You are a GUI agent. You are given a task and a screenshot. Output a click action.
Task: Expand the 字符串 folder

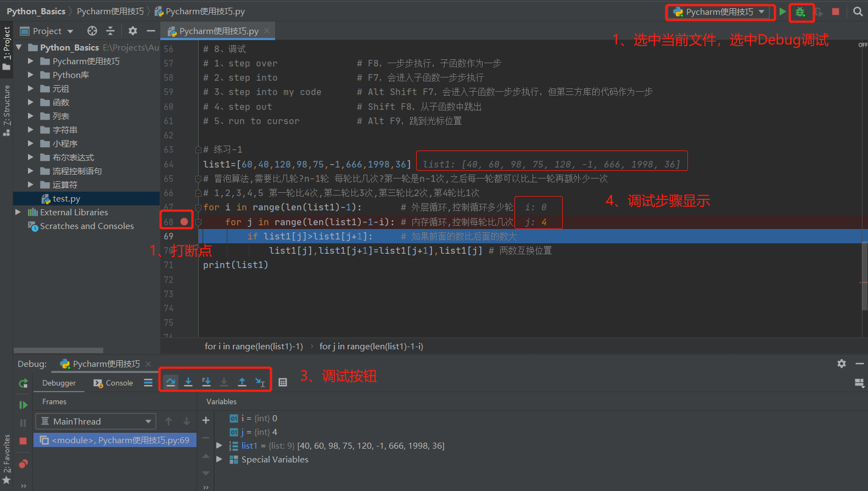pyautogui.click(x=31, y=130)
